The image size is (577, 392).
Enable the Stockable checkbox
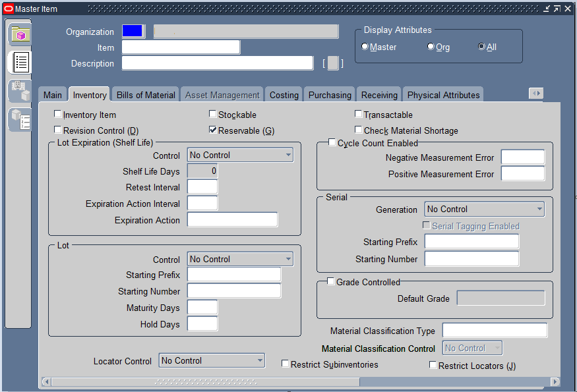coord(213,114)
